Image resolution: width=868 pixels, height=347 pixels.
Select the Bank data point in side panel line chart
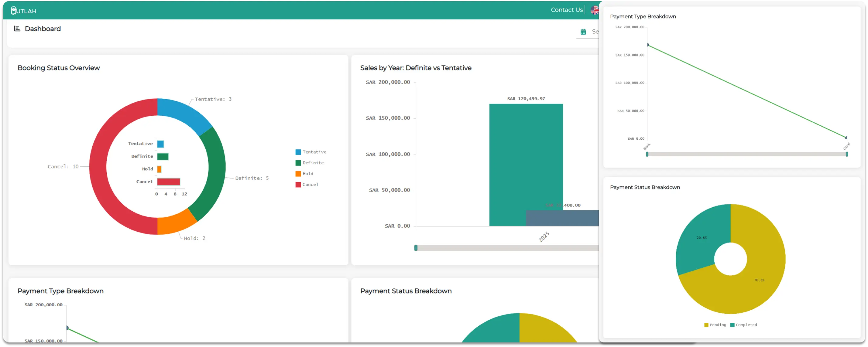coord(648,45)
